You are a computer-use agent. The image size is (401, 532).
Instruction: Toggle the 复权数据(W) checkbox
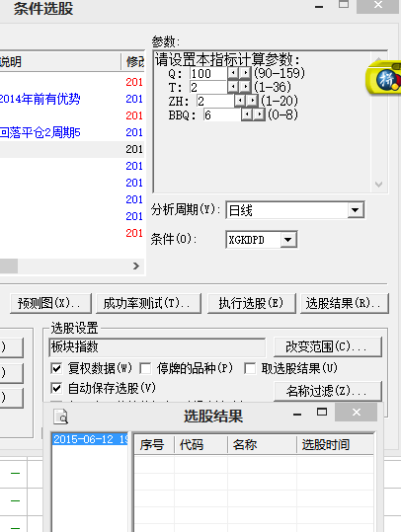click(x=56, y=368)
